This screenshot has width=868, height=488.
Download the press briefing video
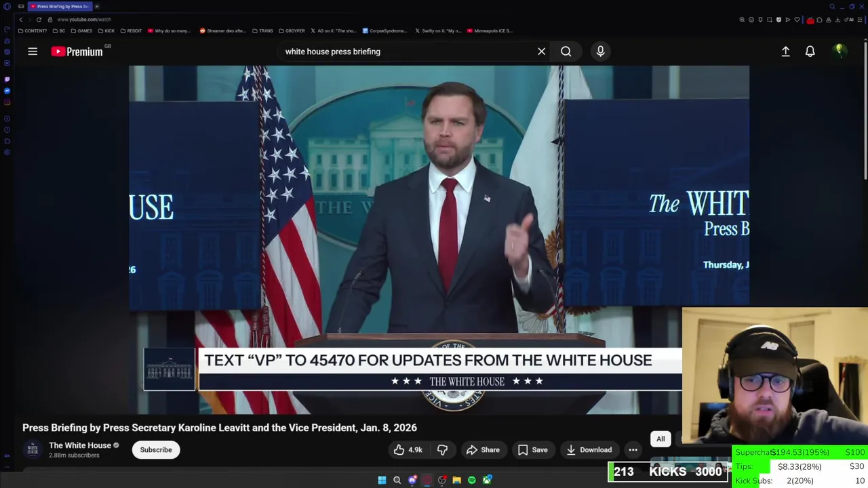pyautogui.click(x=589, y=449)
